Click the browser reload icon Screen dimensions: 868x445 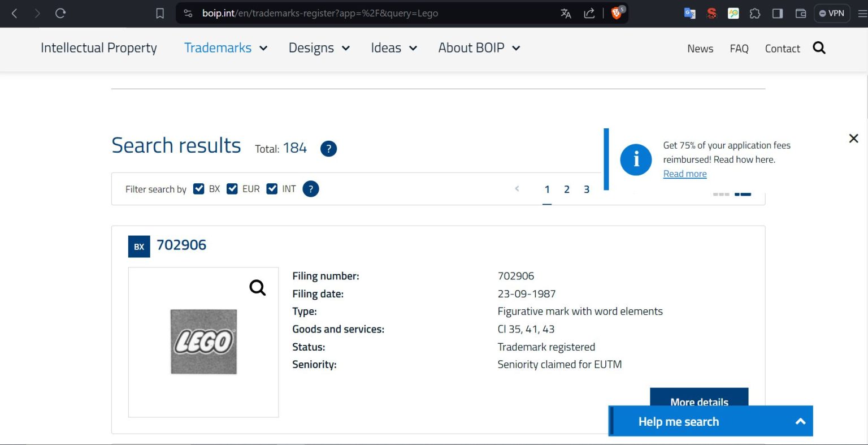click(60, 13)
